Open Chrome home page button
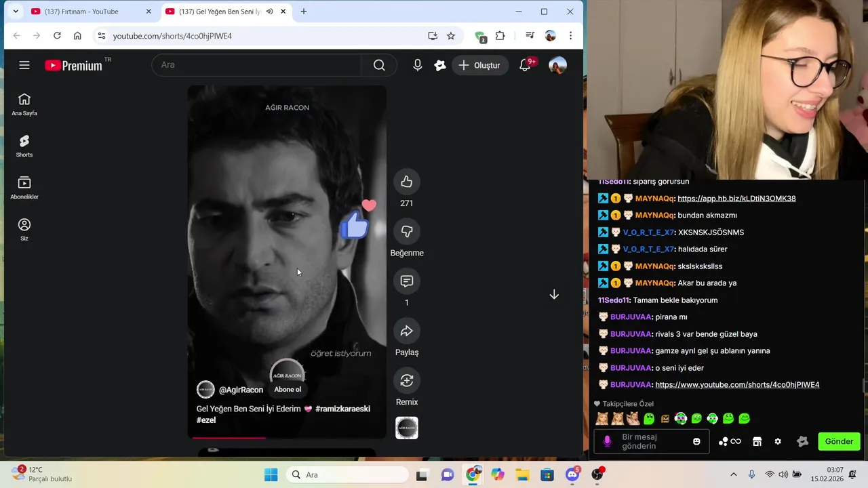The height and width of the screenshot is (488, 868). point(77,36)
